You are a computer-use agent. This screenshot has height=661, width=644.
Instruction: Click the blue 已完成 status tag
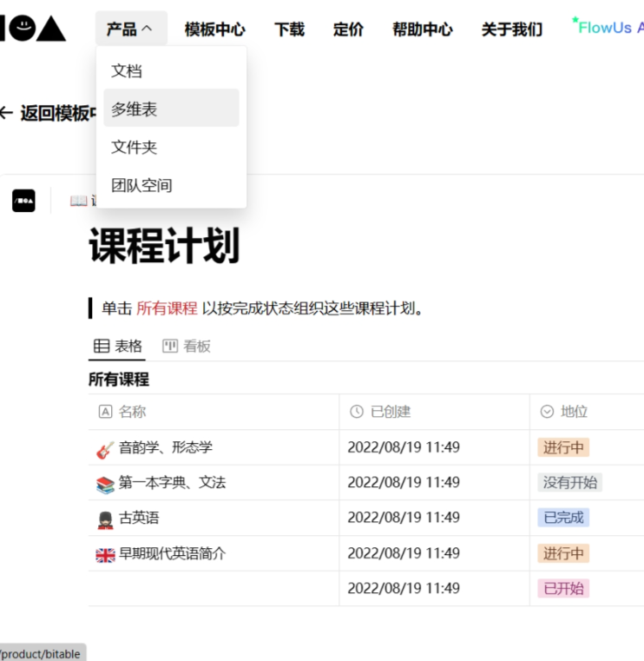[x=563, y=518]
